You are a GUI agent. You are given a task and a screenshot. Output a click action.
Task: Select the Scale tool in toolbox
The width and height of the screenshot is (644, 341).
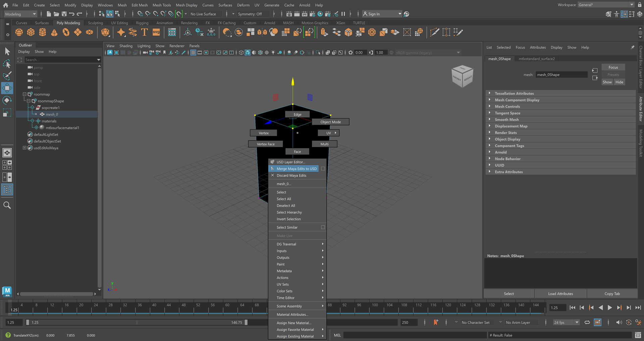point(7,113)
